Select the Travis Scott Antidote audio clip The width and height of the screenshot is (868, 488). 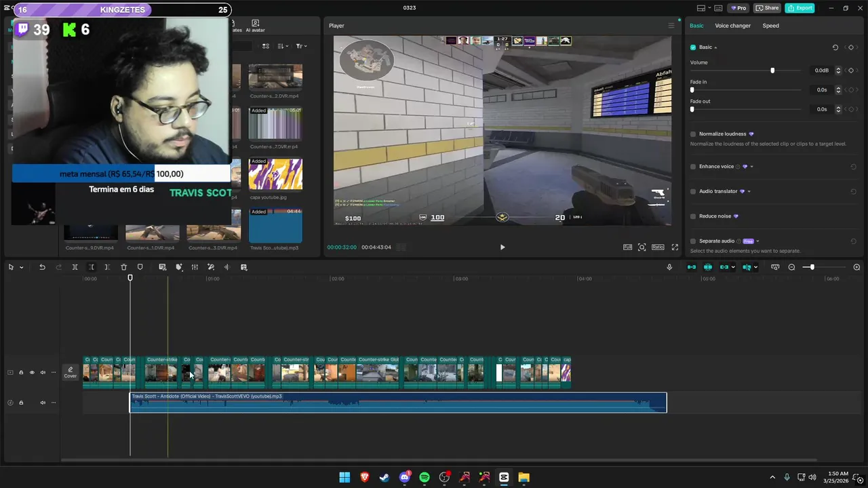click(x=398, y=403)
